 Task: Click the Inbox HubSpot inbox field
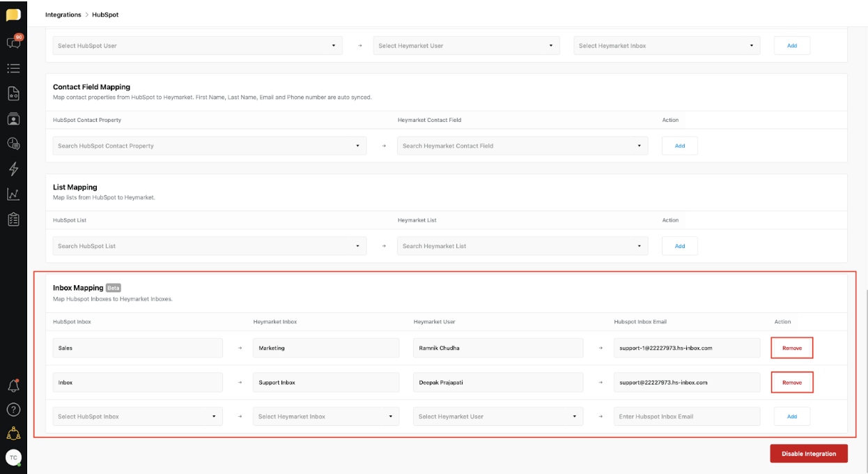138,383
